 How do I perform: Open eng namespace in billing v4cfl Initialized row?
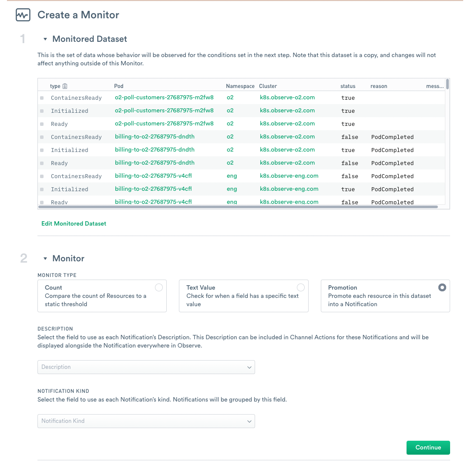click(x=232, y=189)
